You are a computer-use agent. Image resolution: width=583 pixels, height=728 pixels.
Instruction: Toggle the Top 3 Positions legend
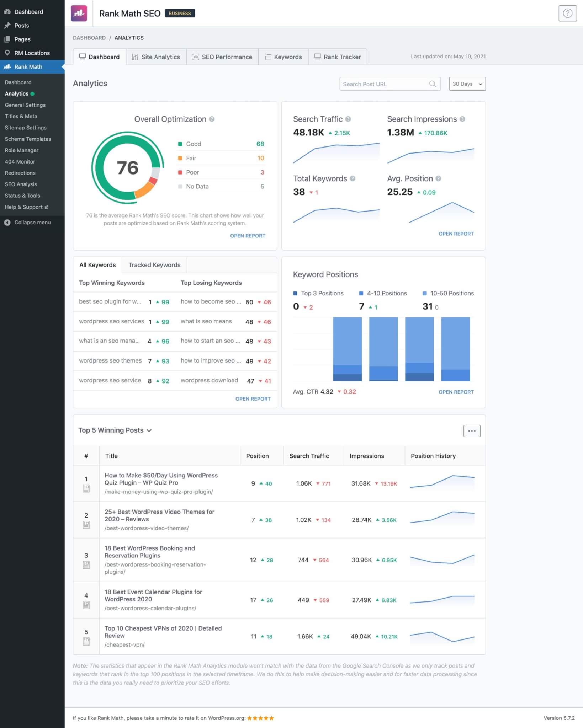click(320, 293)
